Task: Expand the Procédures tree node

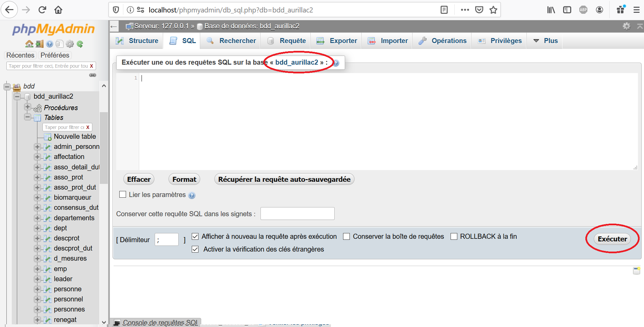Action: (x=28, y=107)
